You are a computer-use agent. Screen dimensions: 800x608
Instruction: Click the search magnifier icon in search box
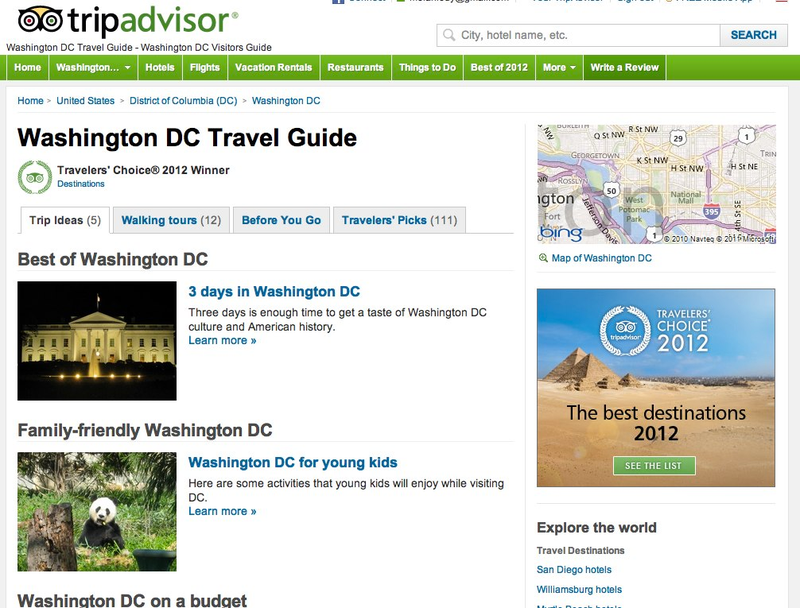[449, 35]
